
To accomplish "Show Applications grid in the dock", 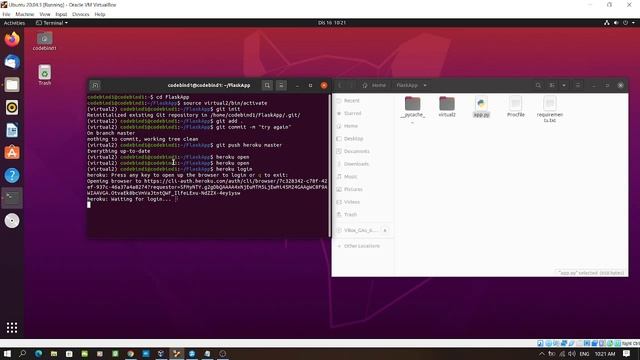I will click(12, 327).
